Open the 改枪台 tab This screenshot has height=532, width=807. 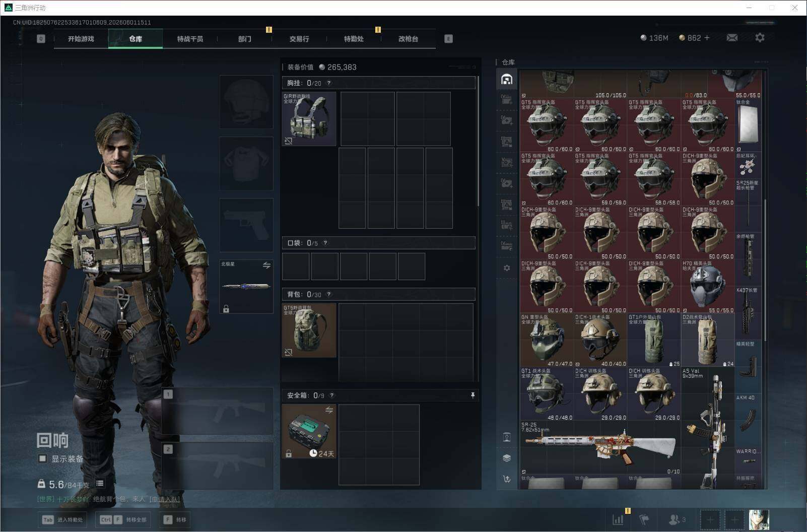click(x=408, y=39)
